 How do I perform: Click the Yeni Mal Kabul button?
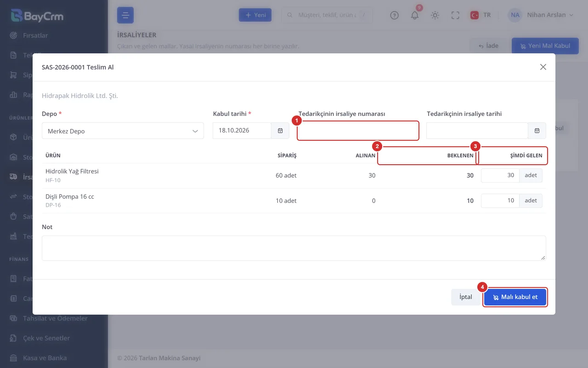coord(545,46)
